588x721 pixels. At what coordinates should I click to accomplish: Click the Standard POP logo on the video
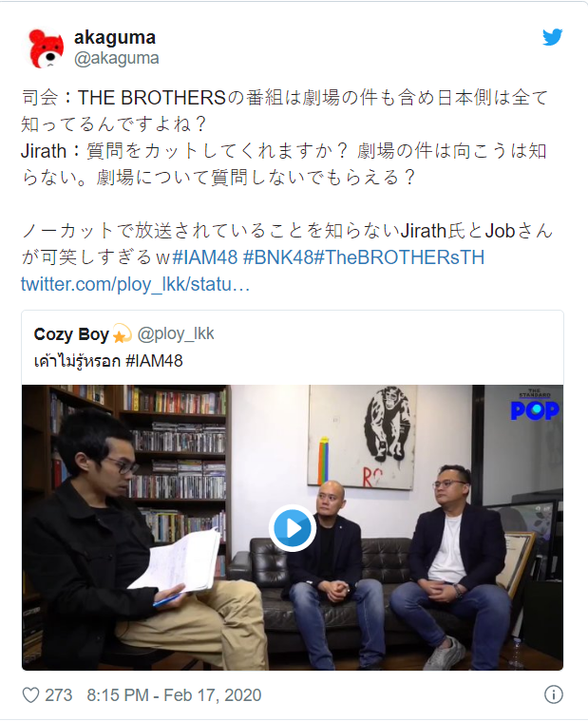click(535, 405)
